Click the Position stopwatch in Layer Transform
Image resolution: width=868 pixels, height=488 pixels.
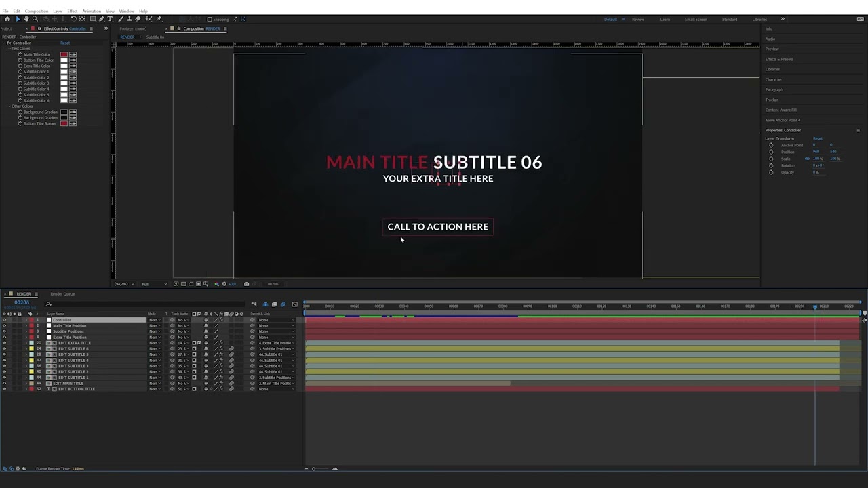771,152
